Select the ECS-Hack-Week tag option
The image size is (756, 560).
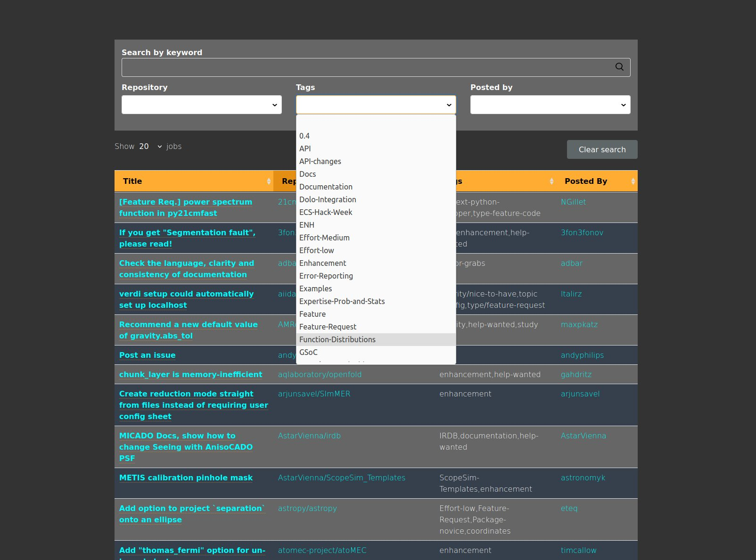tap(326, 212)
